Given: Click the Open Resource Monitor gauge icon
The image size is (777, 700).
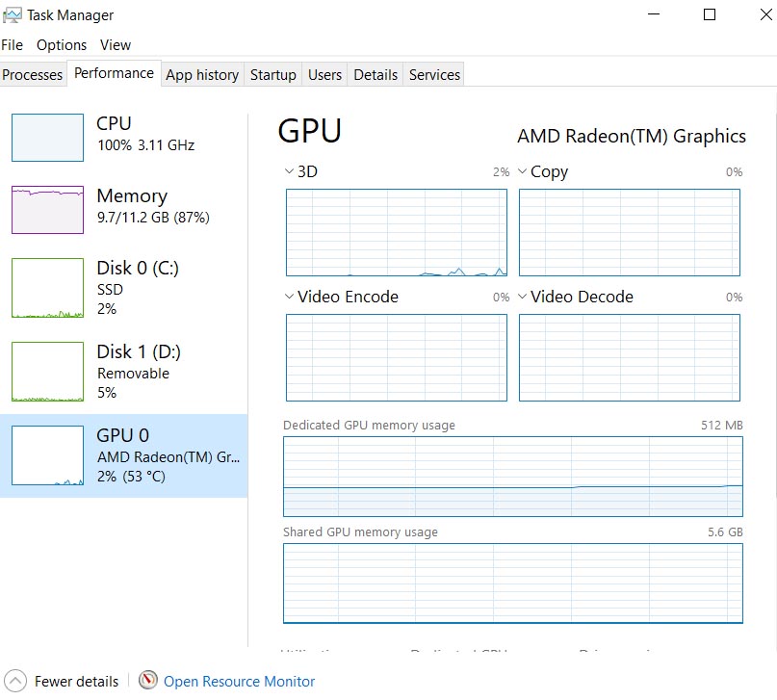Looking at the screenshot, I should [147, 680].
